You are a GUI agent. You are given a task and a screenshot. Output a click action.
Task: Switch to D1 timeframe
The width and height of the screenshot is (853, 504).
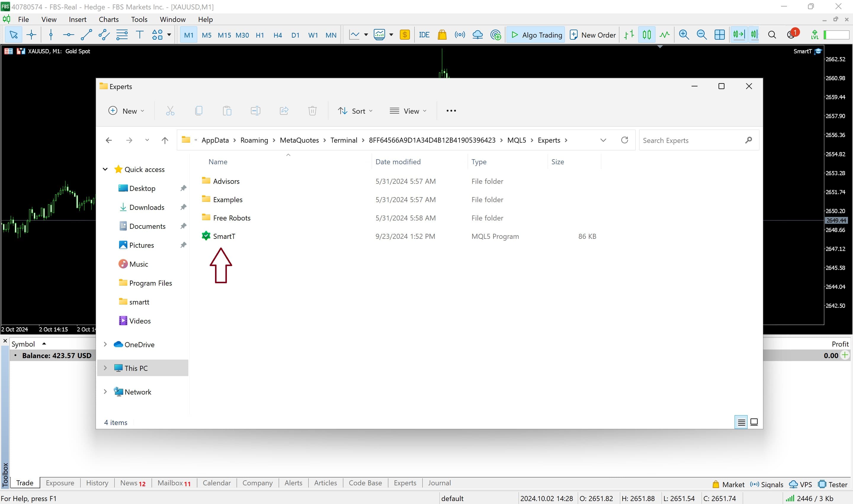pyautogui.click(x=295, y=35)
